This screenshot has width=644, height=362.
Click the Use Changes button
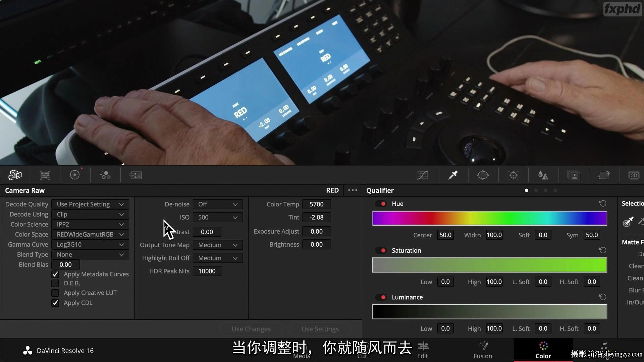pyautogui.click(x=251, y=329)
